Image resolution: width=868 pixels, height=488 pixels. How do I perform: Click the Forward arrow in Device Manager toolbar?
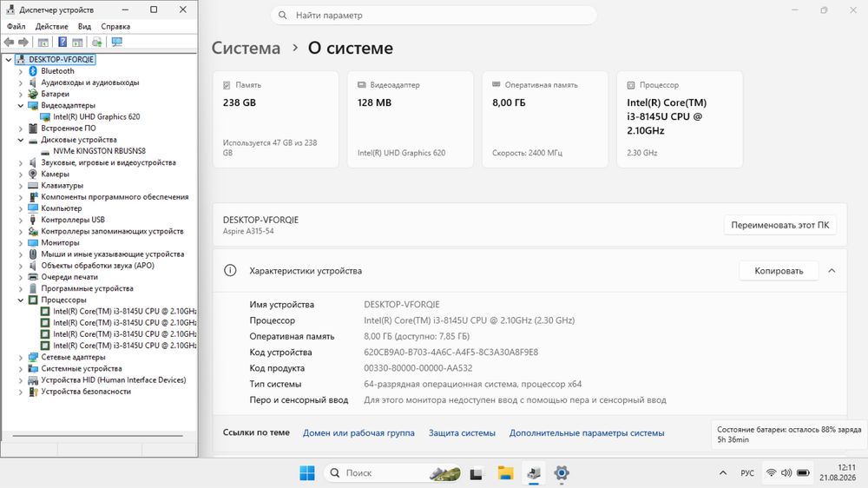(x=23, y=42)
